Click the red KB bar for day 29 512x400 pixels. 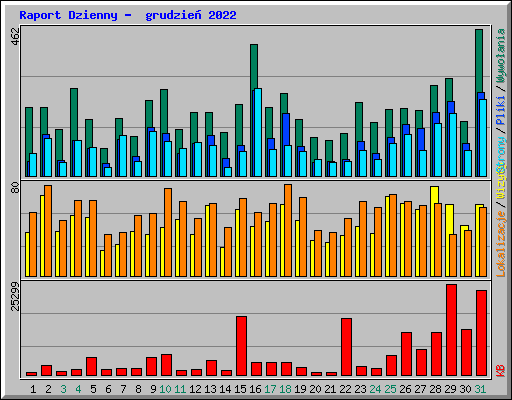coord(451,330)
